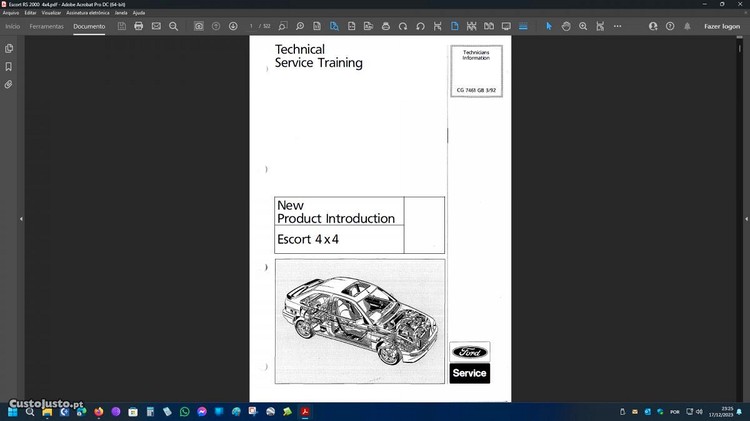The width and height of the screenshot is (750, 421).
Task: Go to the next page arrow
Action: click(x=233, y=26)
